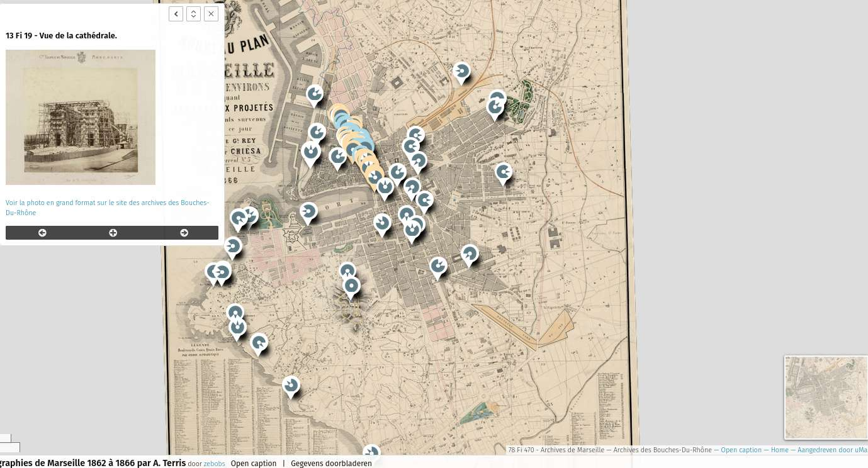Click the 'Aangedreven door uMap' attribution link

[x=831, y=450]
